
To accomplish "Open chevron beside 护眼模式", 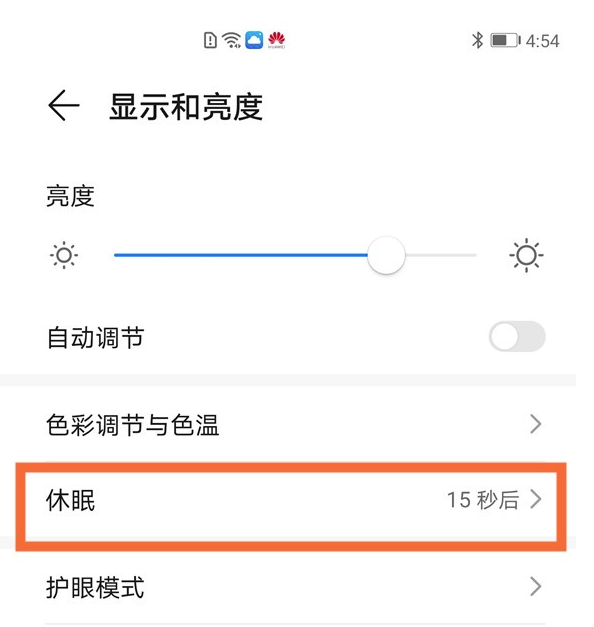I will click(x=536, y=587).
